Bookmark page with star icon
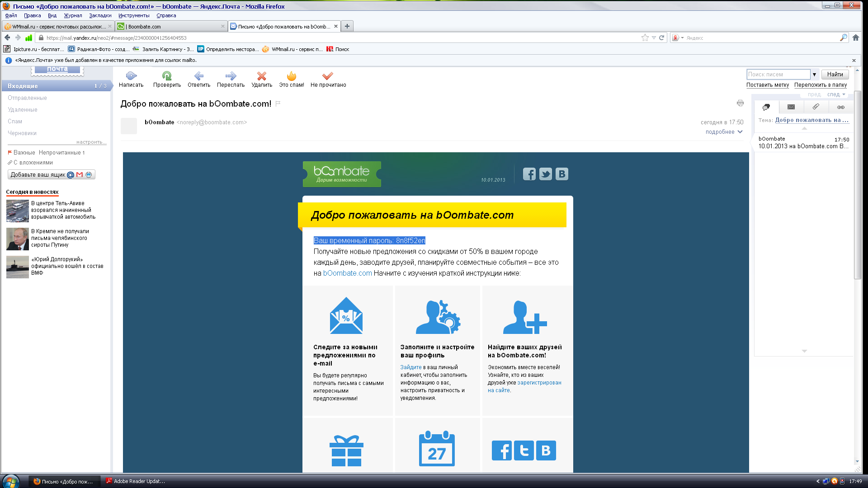Viewport: 868px width, 488px height. pyautogui.click(x=645, y=38)
